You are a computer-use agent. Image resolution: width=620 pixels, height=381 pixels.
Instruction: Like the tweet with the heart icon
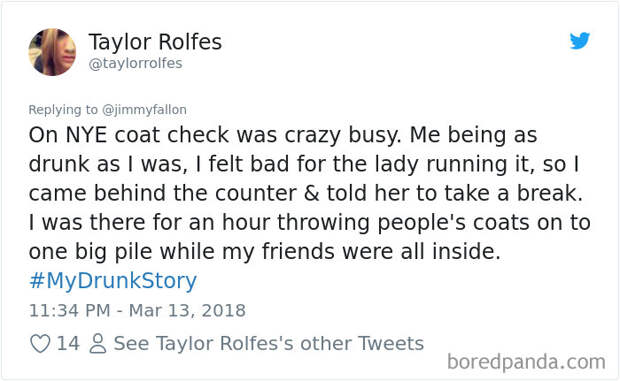40,343
